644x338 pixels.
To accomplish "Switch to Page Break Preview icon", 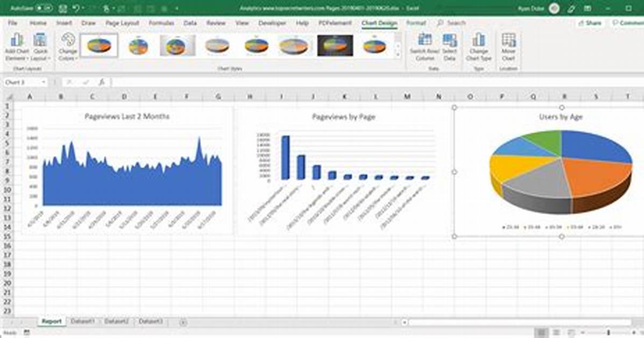I will point(571,332).
